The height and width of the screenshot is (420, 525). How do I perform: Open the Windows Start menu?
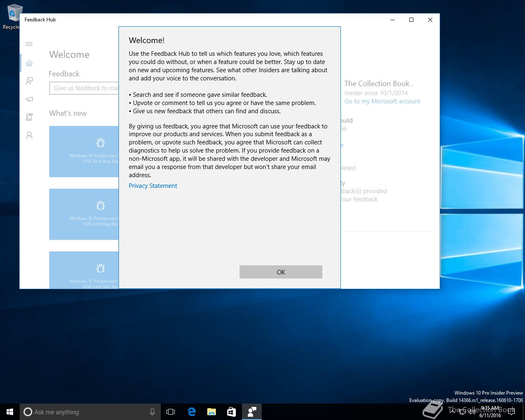[10, 412]
